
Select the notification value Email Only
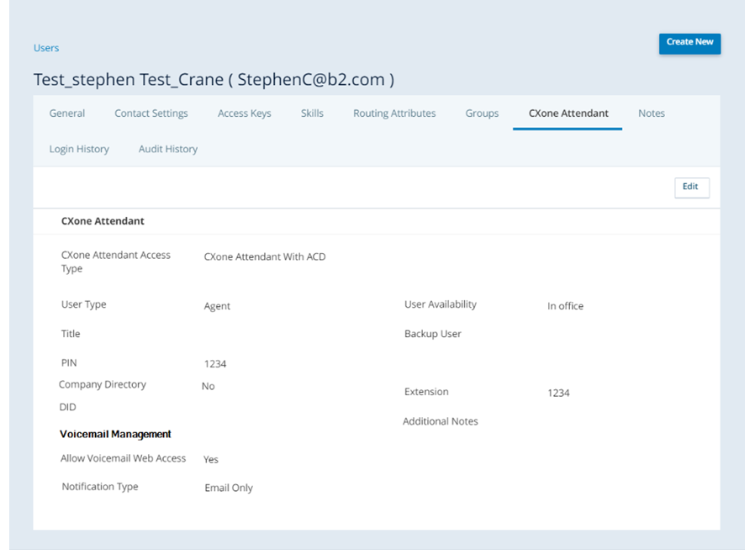coord(229,489)
